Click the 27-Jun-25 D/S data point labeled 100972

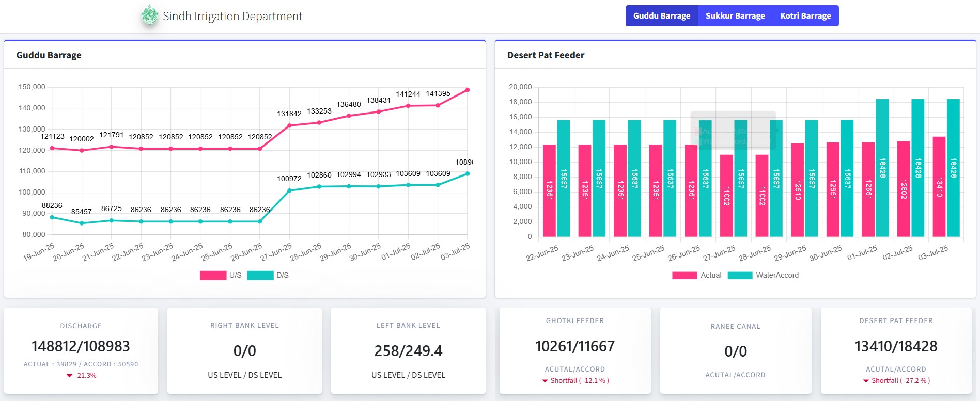(289, 190)
